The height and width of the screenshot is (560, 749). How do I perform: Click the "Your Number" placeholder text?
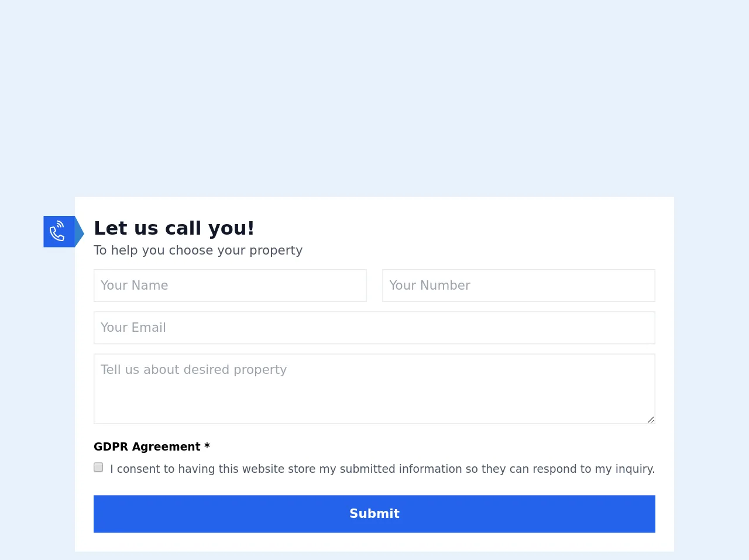tap(430, 286)
